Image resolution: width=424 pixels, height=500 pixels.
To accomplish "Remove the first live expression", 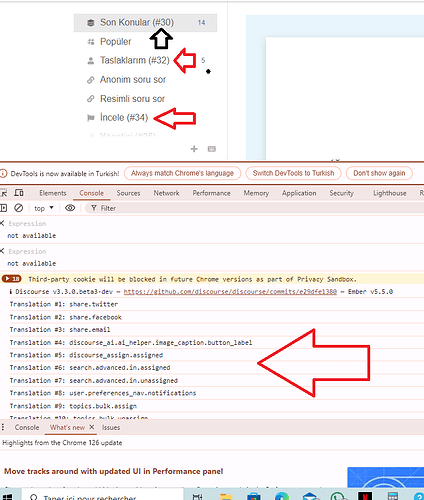I will click(2, 223).
